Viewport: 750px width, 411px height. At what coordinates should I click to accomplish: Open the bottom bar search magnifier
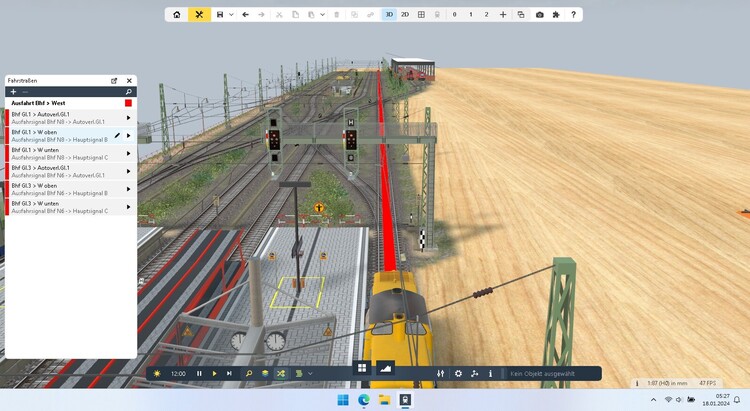coord(249,374)
